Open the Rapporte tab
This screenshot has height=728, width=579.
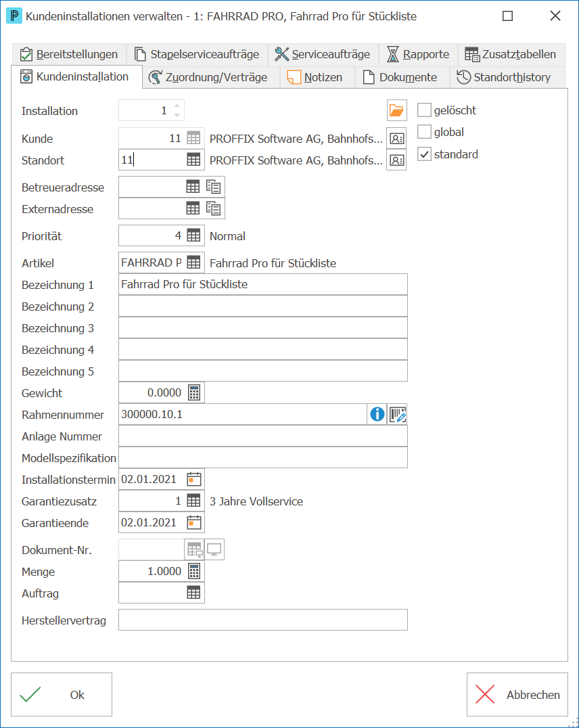click(418, 54)
